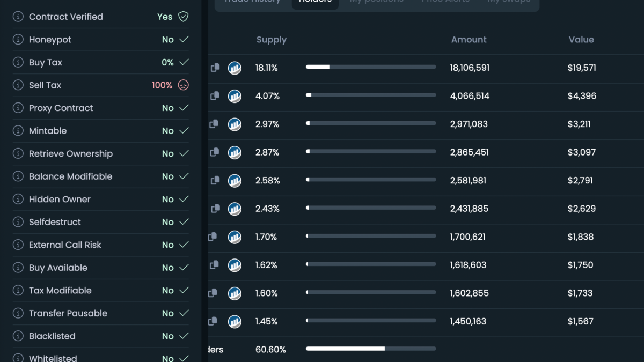Copy address of the 2.58% holder
Viewport: 644px width, 362px height.
[x=215, y=180]
